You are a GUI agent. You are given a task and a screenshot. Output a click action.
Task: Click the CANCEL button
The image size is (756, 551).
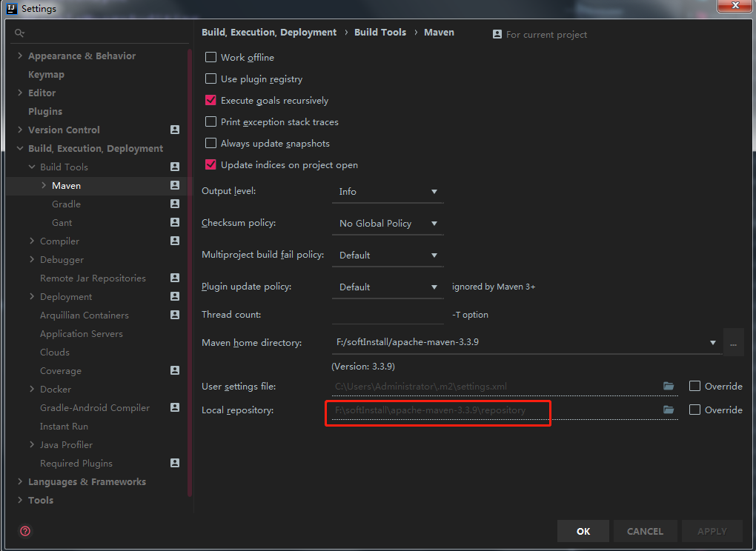pyautogui.click(x=645, y=531)
